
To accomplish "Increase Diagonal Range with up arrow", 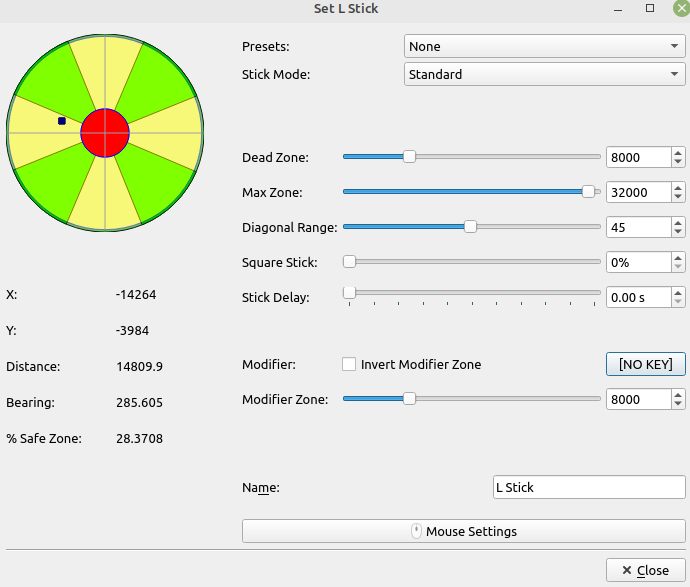I will point(678,223).
